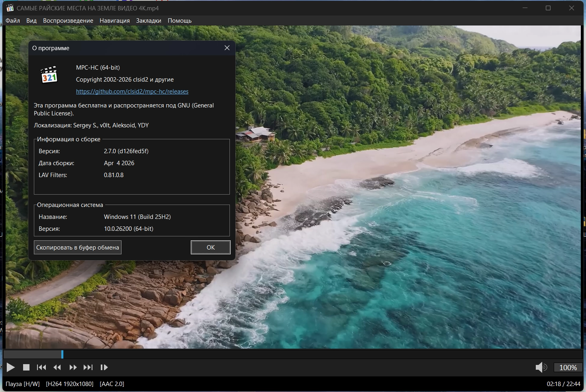Screen dimensions: 586x392
Task: Click the 100% volume slider
Action: (x=568, y=368)
